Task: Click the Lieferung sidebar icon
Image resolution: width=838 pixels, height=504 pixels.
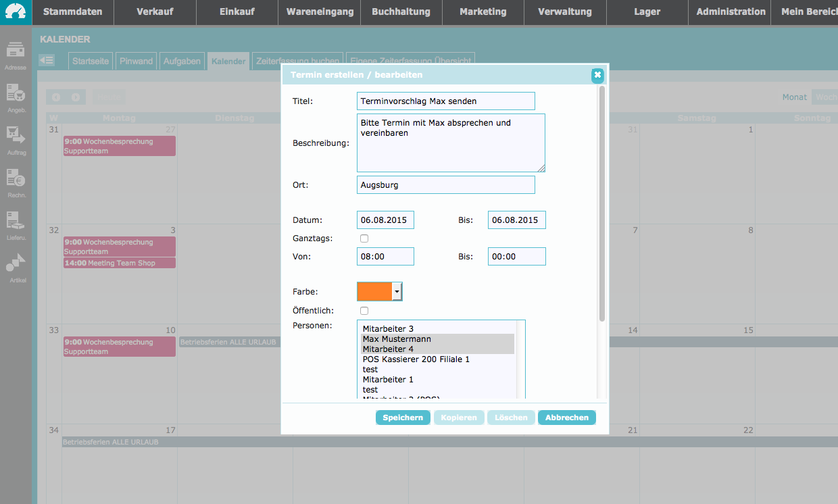Action: [x=16, y=221]
